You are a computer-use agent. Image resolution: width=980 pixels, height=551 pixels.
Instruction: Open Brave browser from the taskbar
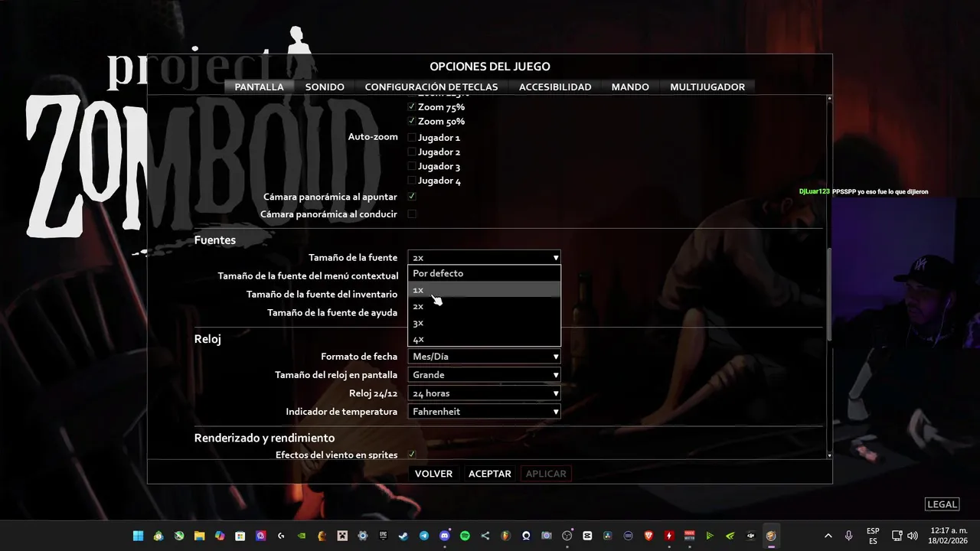(x=648, y=536)
